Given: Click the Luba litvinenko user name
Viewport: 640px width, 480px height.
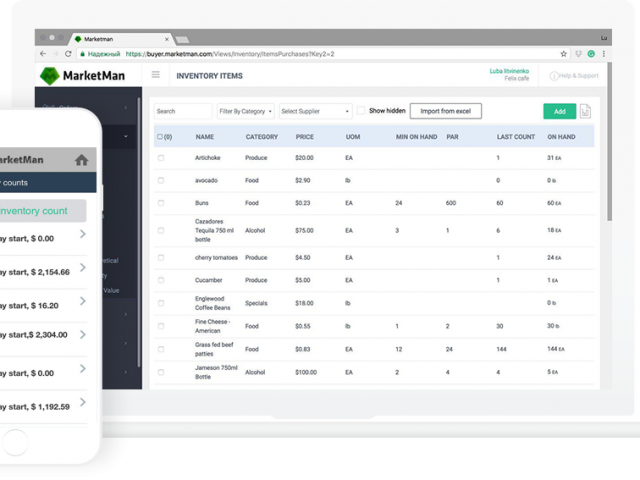Looking at the screenshot, I should [509, 71].
